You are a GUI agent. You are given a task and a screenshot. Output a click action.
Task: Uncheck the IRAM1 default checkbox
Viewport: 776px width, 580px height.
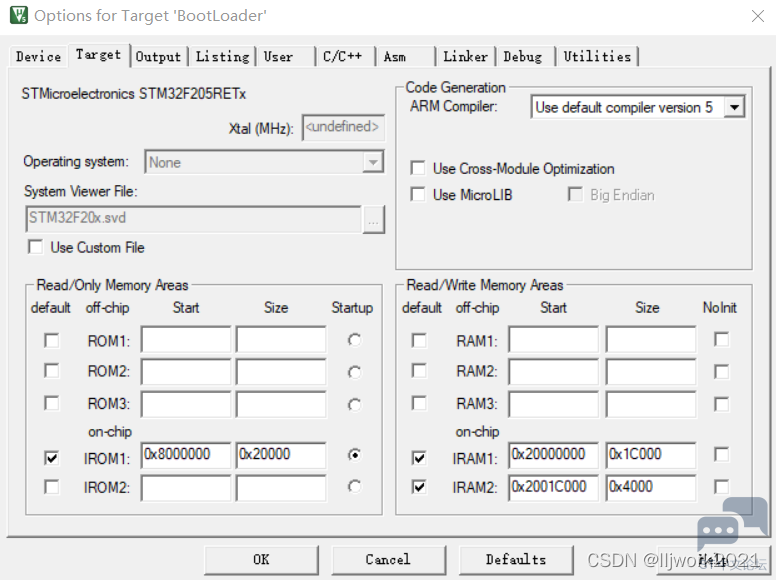coord(419,458)
